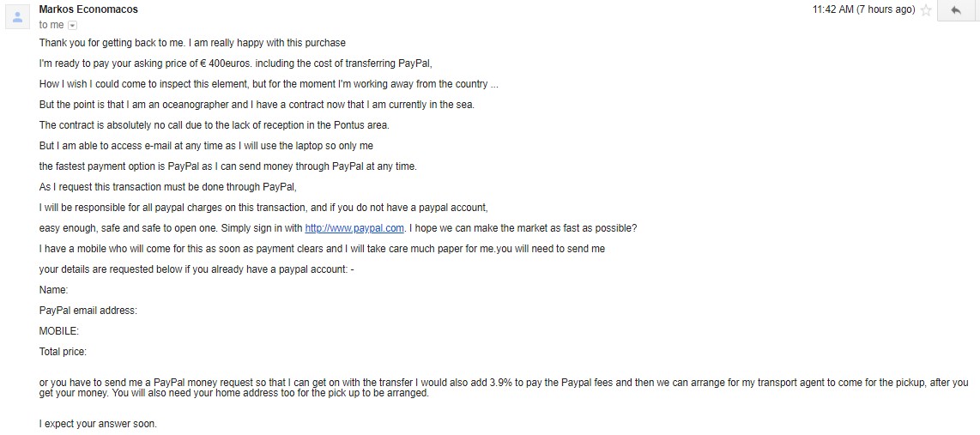Click the paragraph mentioning 3.9% fees
The image size is (980, 435).
(504, 388)
